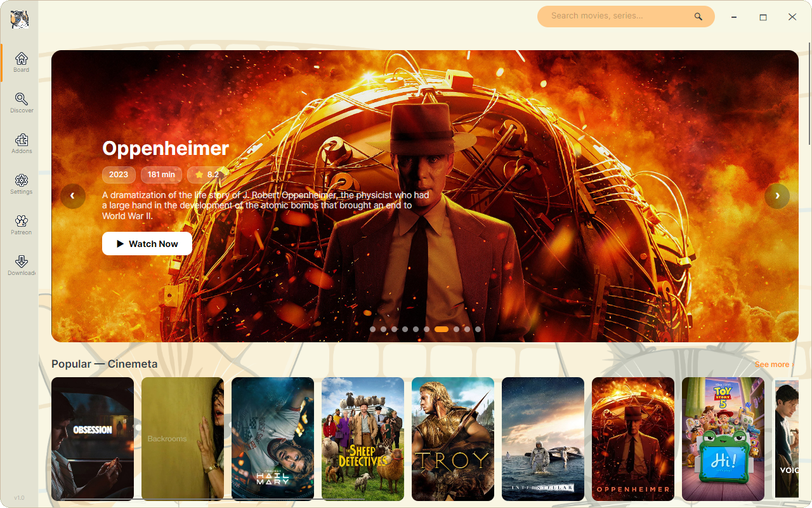Open the Toy Story 5 poster

[x=723, y=439]
